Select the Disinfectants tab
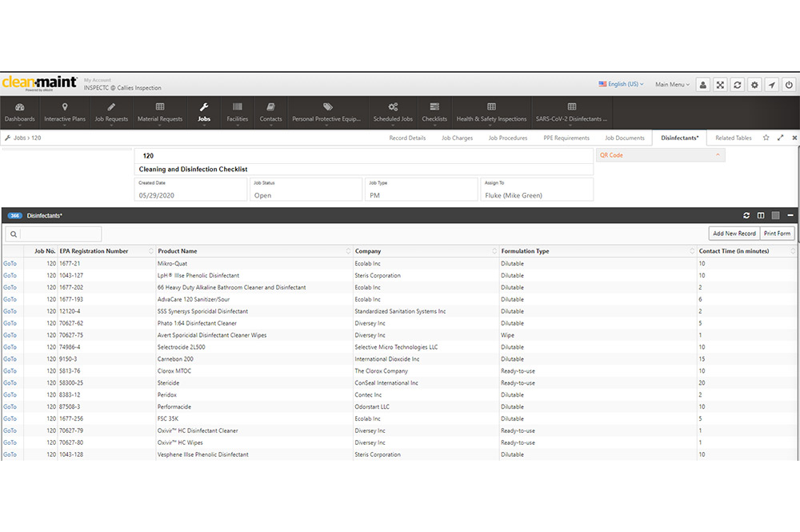The image size is (800, 532). [679, 138]
